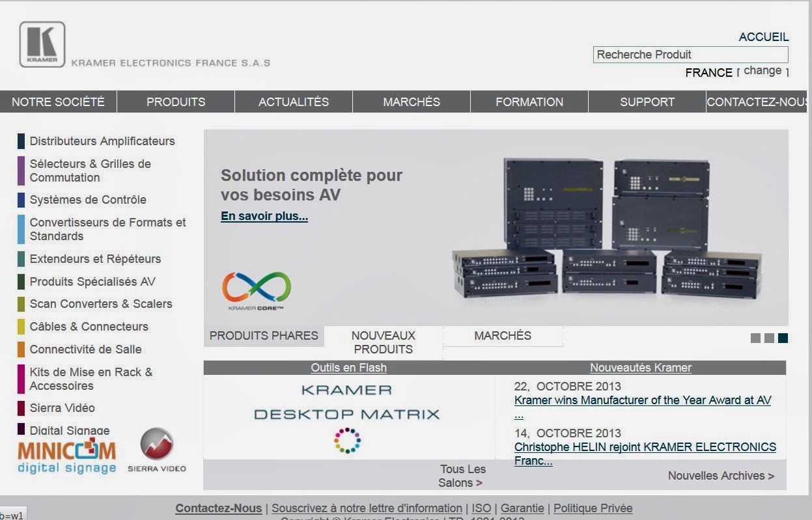Select the second gray banner slide indicator
The height and width of the screenshot is (520, 812).
coord(769,338)
